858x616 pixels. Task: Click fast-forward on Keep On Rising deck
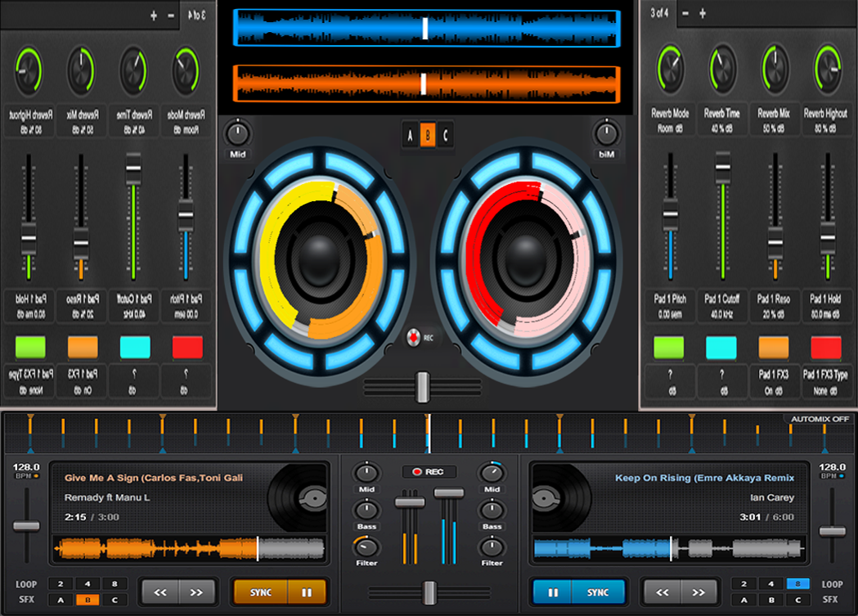pos(699,592)
